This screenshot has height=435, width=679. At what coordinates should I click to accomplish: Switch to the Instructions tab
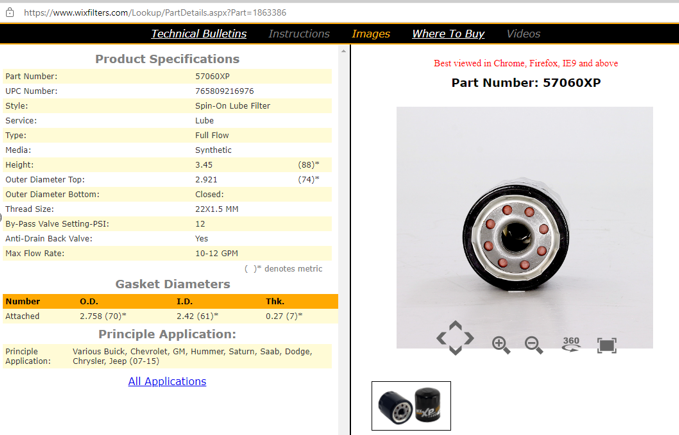coord(299,34)
